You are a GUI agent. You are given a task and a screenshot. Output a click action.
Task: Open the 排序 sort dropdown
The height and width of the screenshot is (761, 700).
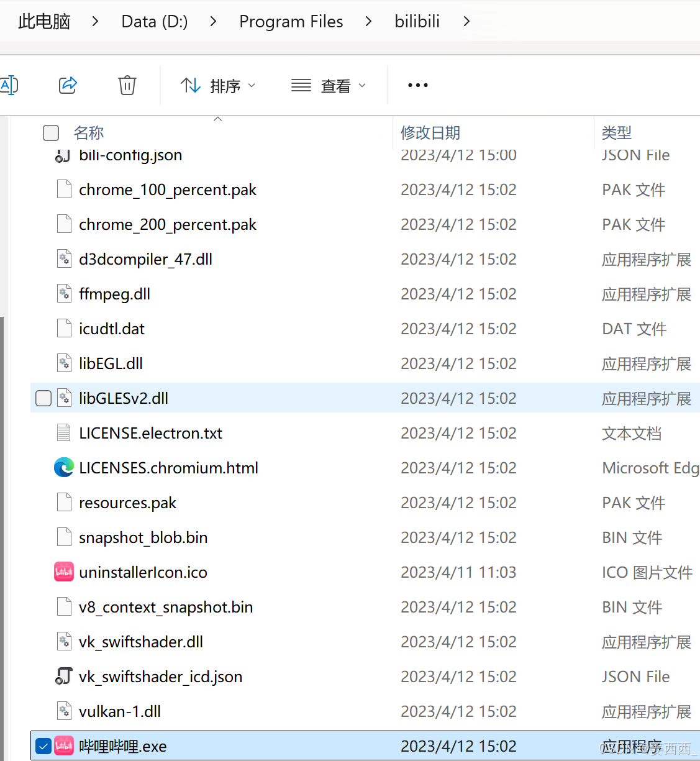pos(218,86)
